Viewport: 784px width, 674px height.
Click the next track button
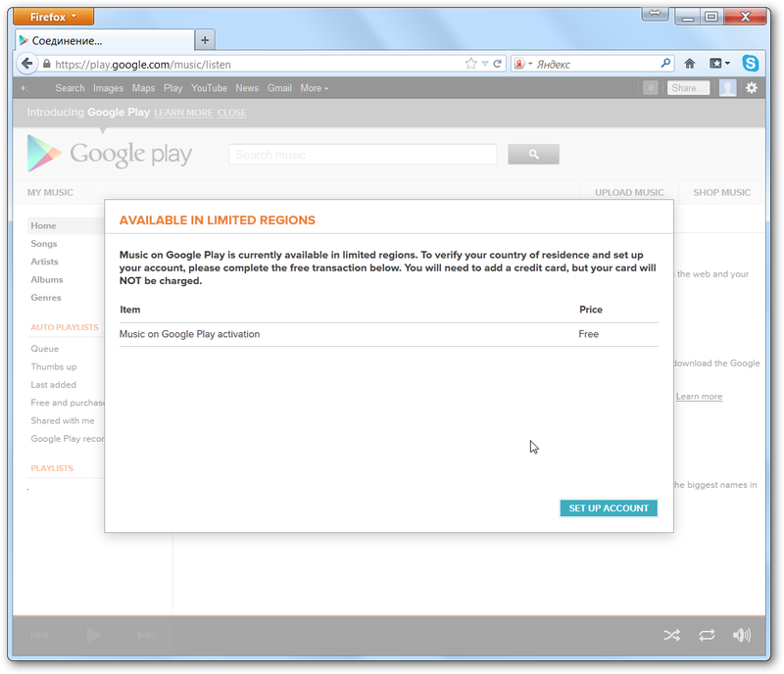click(x=146, y=635)
